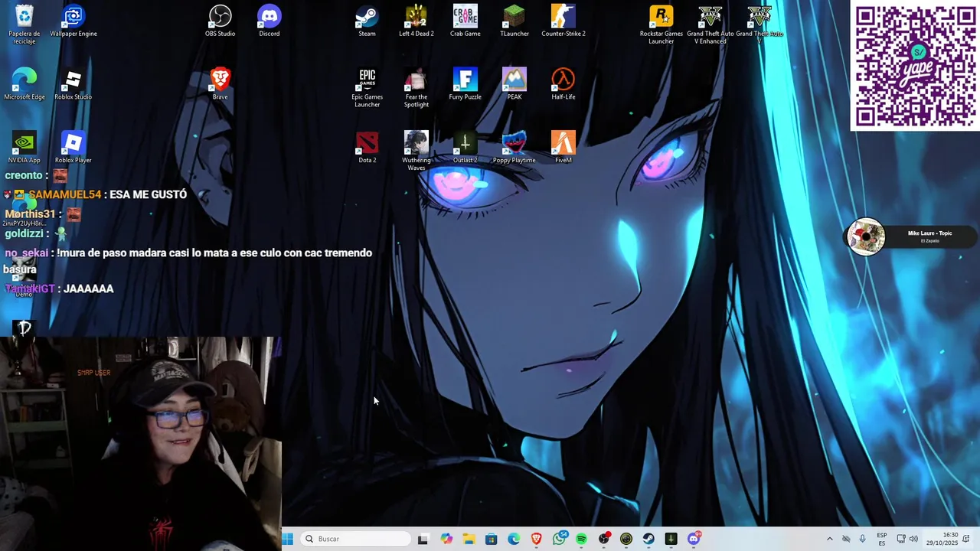Switch to Steam on the taskbar
The width and height of the screenshot is (980, 551).
click(x=648, y=539)
